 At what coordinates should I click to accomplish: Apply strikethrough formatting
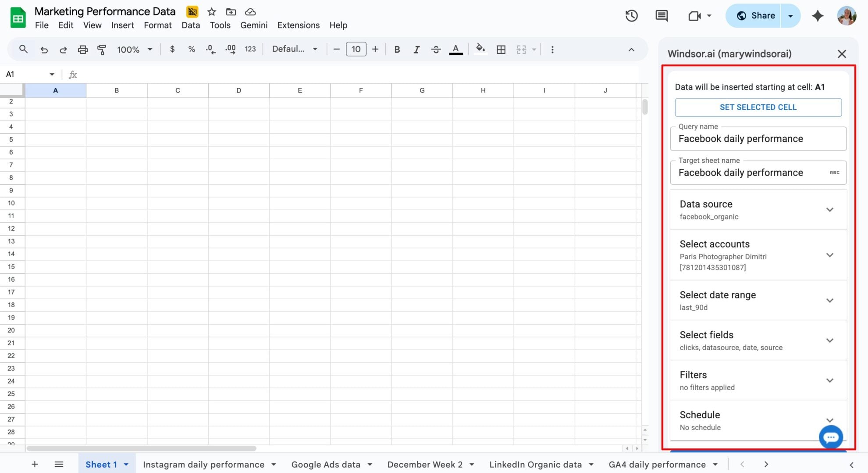[x=436, y=50]
